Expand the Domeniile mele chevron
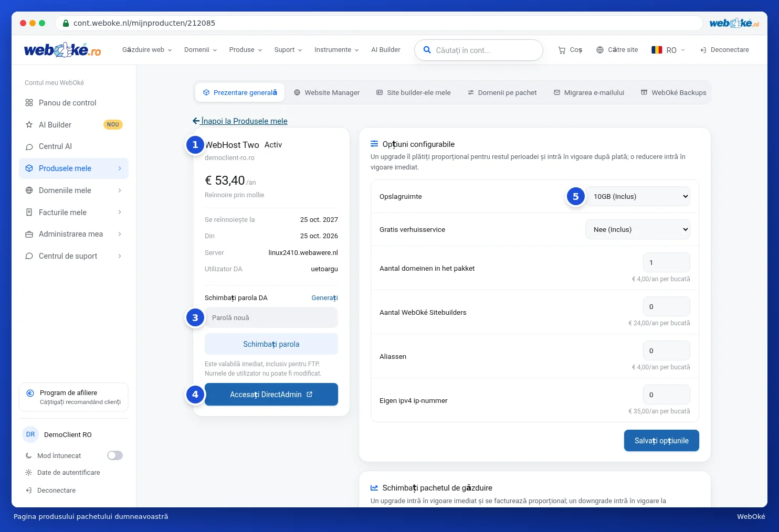Screen dimensions: 779x532 click(x=120, y=190)
